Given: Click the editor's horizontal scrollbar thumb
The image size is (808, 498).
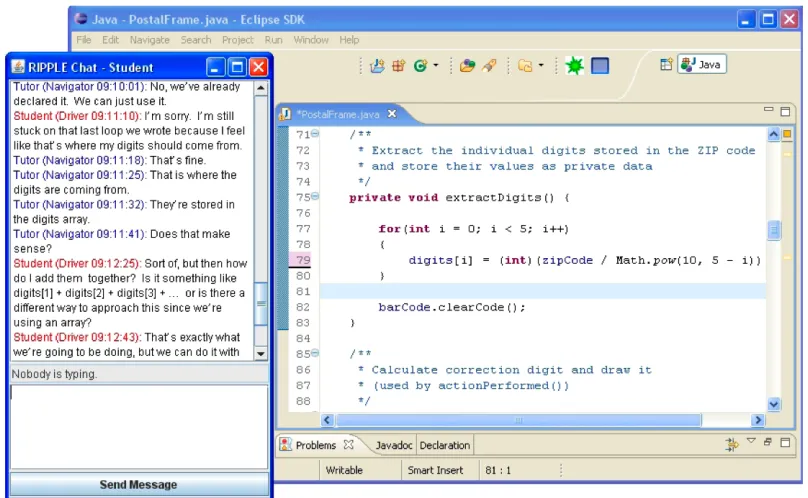Looking at the screenshot, I should 517,420.
